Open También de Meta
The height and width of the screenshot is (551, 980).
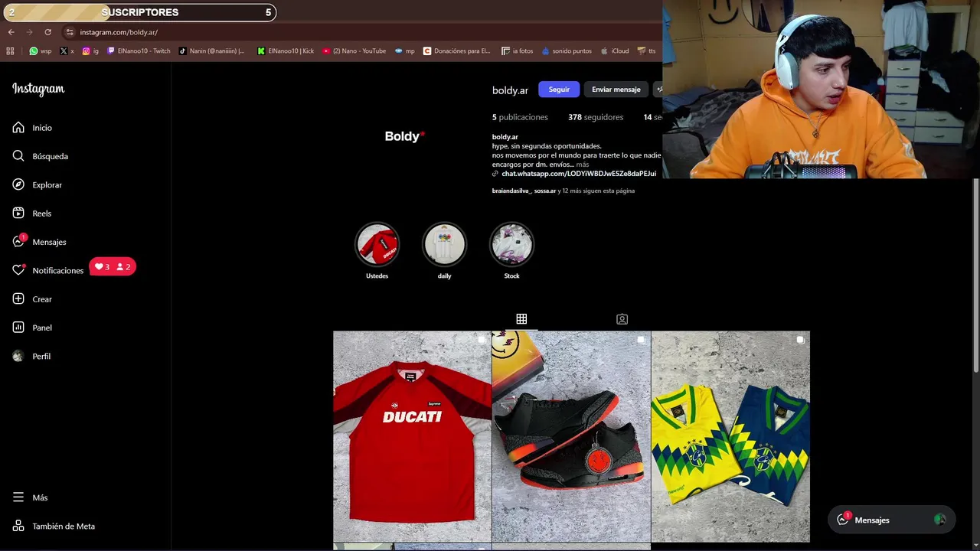[54, 527]
